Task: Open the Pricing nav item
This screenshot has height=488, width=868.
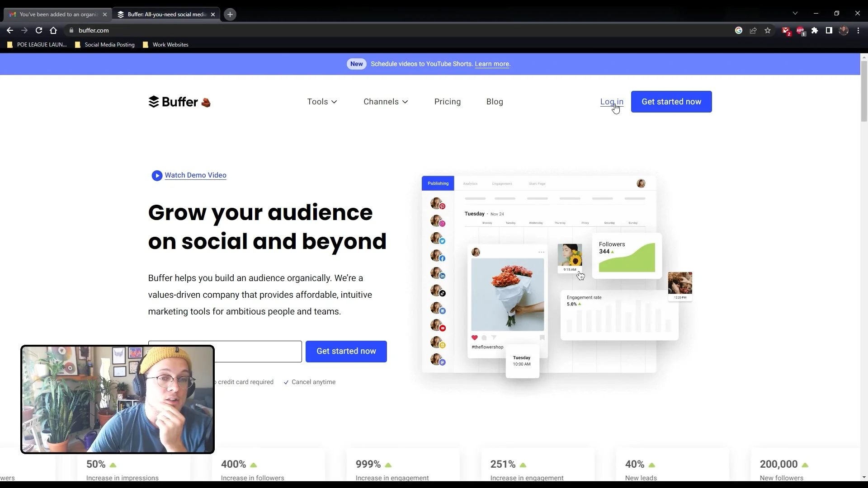Action: pos(447,102)
